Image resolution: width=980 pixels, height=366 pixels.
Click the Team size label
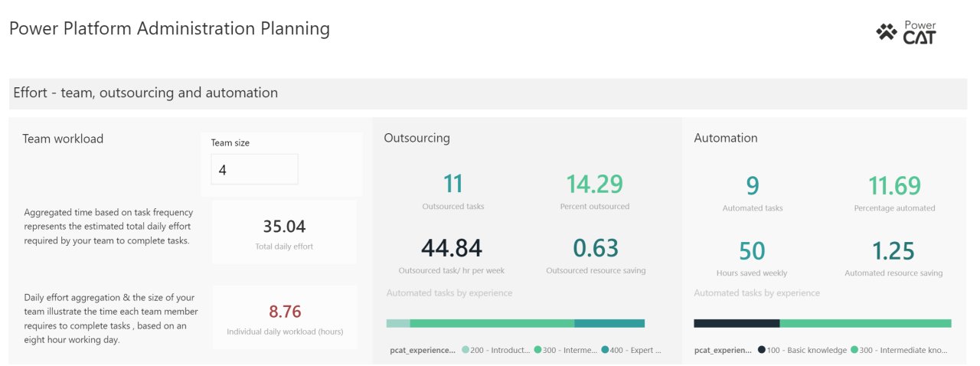(x=230, y=142)
